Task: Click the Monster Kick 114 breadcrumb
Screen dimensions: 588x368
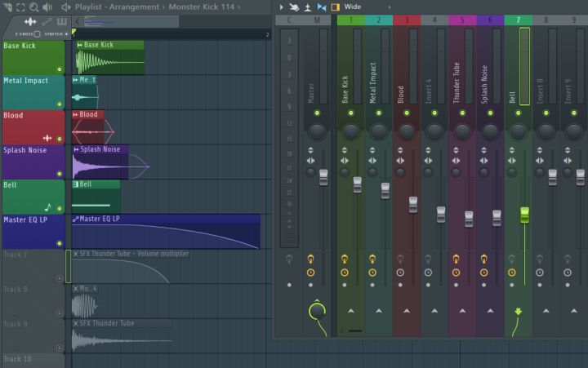Action: pyautogui.click(x=201, y=7)
